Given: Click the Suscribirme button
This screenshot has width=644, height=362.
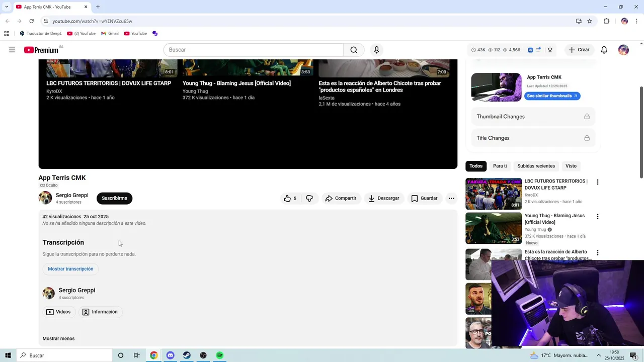Looking at the screenshot, I should pos(114,198).
